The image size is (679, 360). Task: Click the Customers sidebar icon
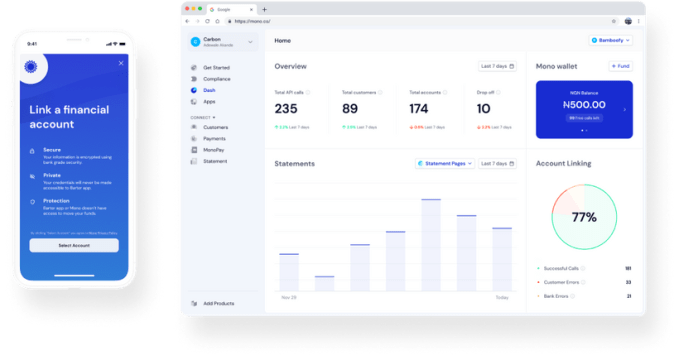194,127
